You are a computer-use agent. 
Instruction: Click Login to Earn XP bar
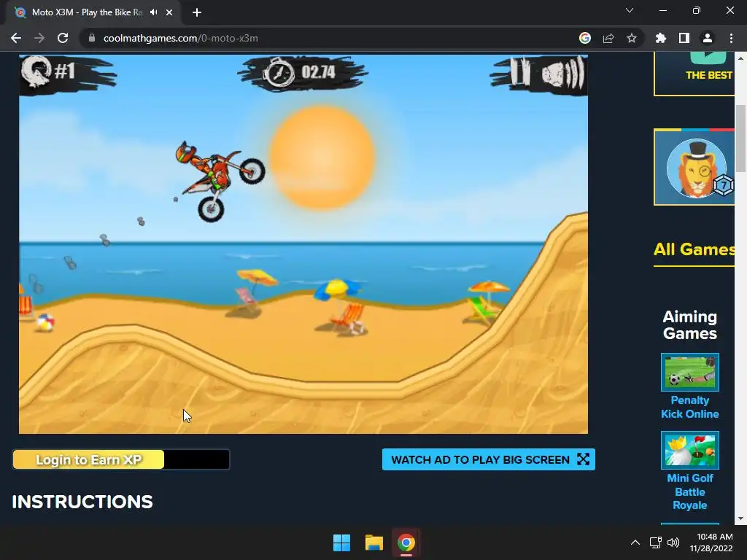tap(121, 459)
